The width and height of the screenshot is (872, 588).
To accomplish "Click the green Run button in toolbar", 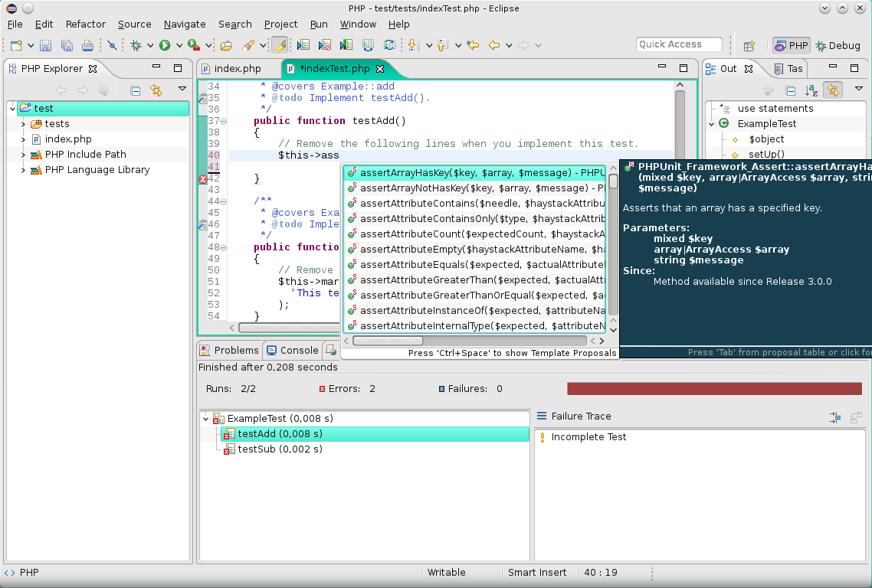I will pyautogui.click(x=165, y=45).
